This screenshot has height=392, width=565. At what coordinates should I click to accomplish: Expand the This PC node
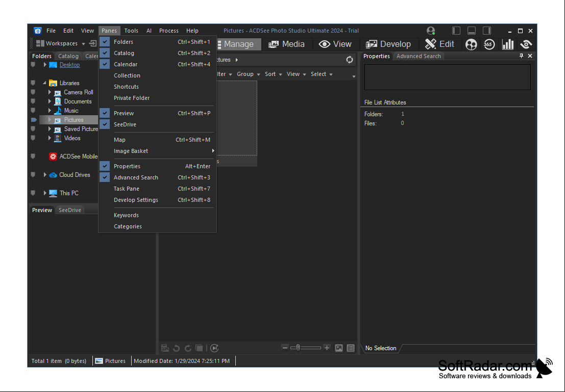(45, 193)
